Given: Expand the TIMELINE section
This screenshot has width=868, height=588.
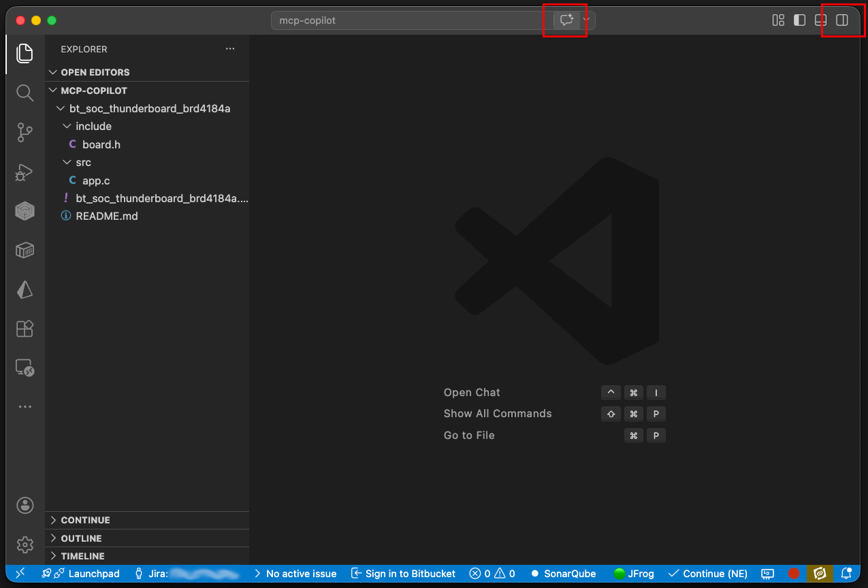Looking at the screenshot, I should coord(147,556).
